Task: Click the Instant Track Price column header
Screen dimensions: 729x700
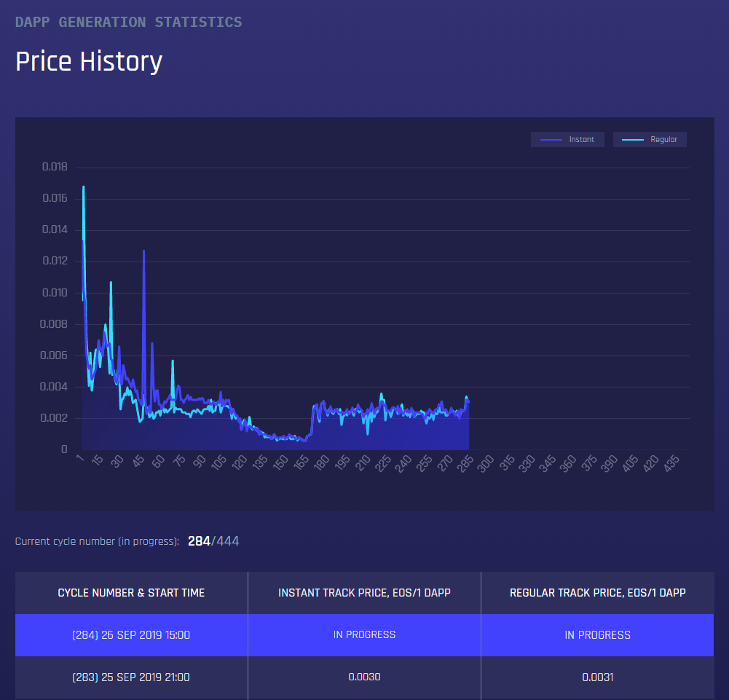Action: [364, 593]
